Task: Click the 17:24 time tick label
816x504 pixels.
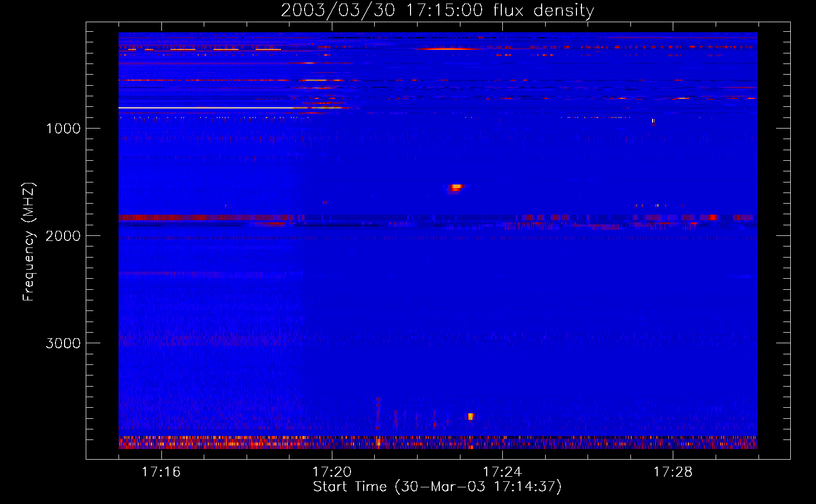Action: click(502, 472)
